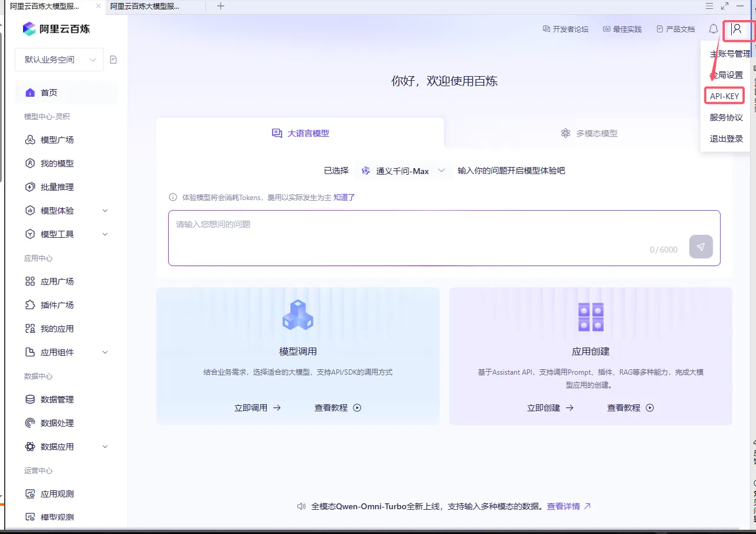Click the 应用中心 section label
This screenshot has width=756, height=534.
pos(38,258)
